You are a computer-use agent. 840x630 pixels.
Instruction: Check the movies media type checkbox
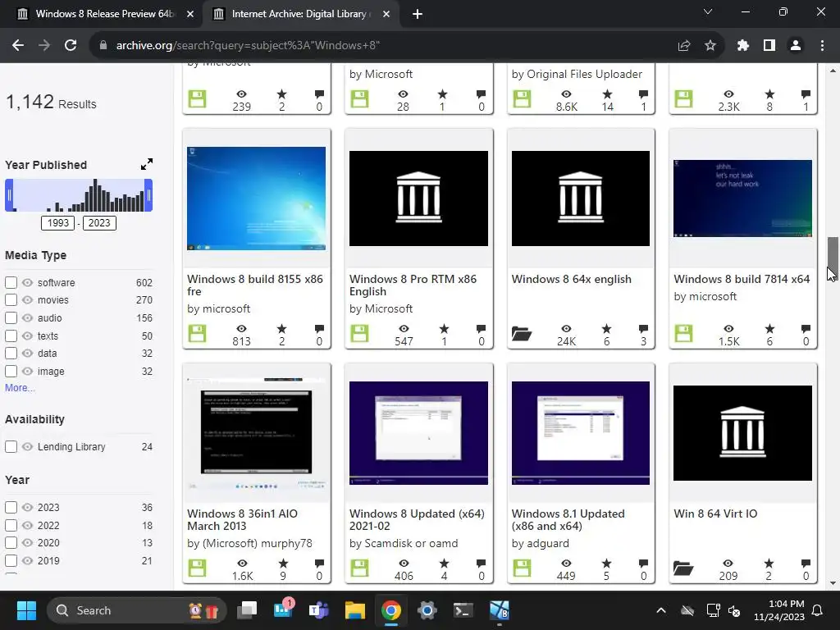pyautogui.click(x=11, y=300)
